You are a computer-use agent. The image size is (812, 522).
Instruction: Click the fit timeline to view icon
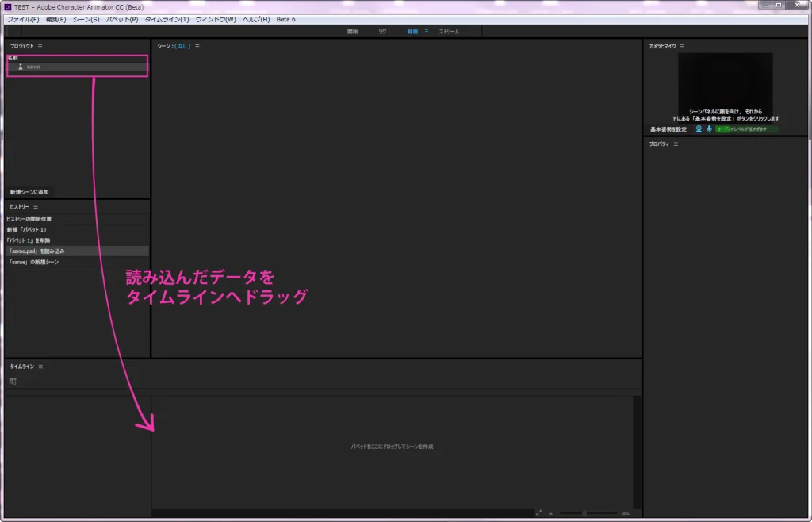[x=538, y=513]
